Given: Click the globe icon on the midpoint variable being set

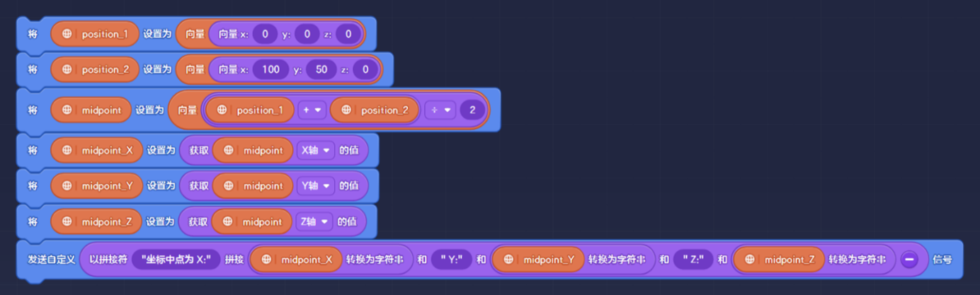Looking at the screenshot, I should (67, 110).
